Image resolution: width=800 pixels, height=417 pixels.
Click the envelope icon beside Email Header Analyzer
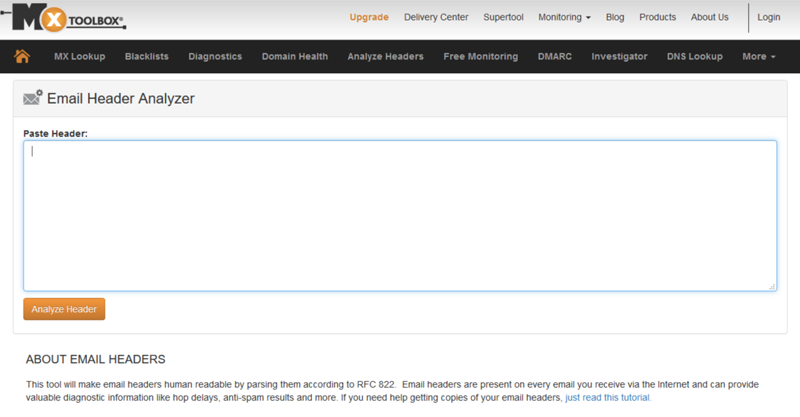point(32,98)
